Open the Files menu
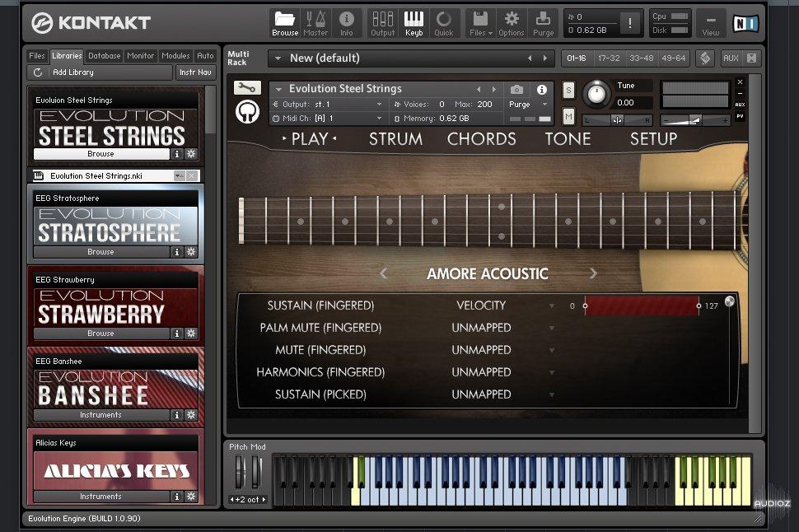The image size is (799, 532). coord(480,23)
